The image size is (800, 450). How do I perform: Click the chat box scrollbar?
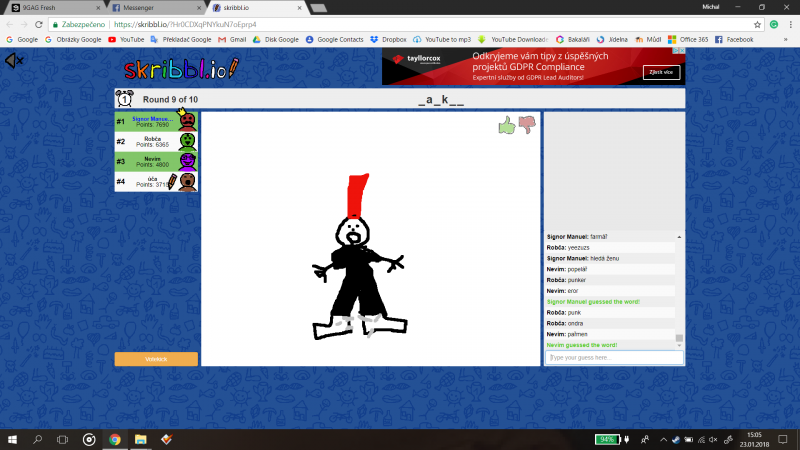[x=679, y=290]
